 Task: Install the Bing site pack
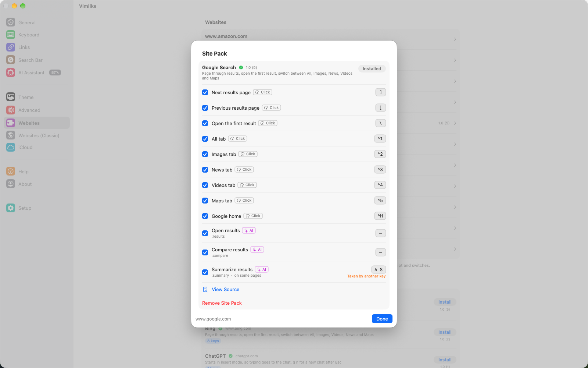[445, 332]
